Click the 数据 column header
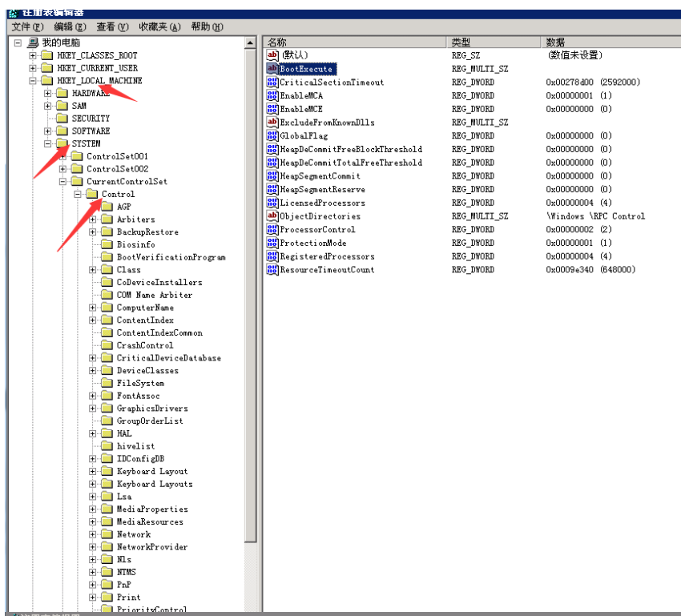Image resolution: width=681 pixels, height=616 pixels. (610, 42)
